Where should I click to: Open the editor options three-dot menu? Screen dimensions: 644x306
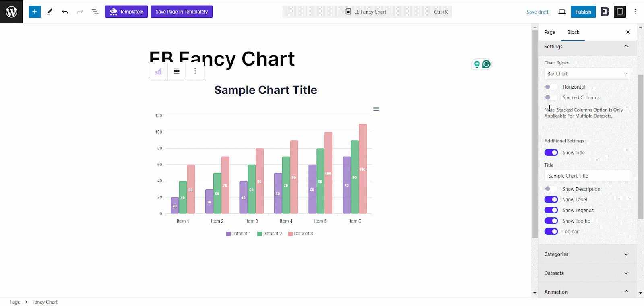pos(635,12)
